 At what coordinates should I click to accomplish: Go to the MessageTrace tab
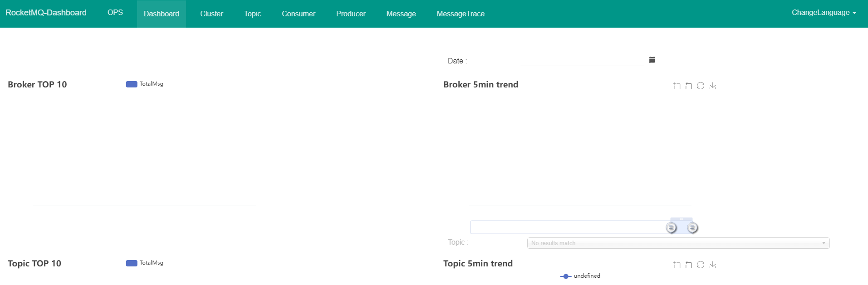[x=460, y=14]
